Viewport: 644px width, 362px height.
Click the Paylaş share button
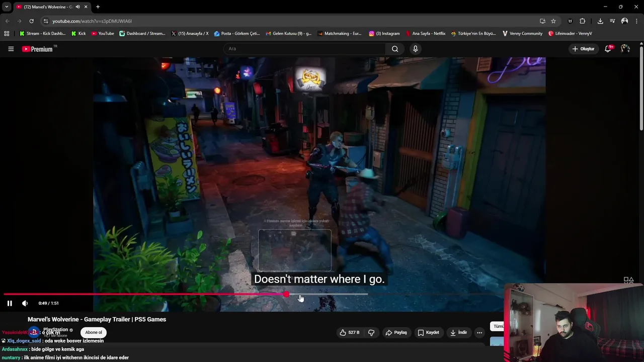(x=396, y=332)
